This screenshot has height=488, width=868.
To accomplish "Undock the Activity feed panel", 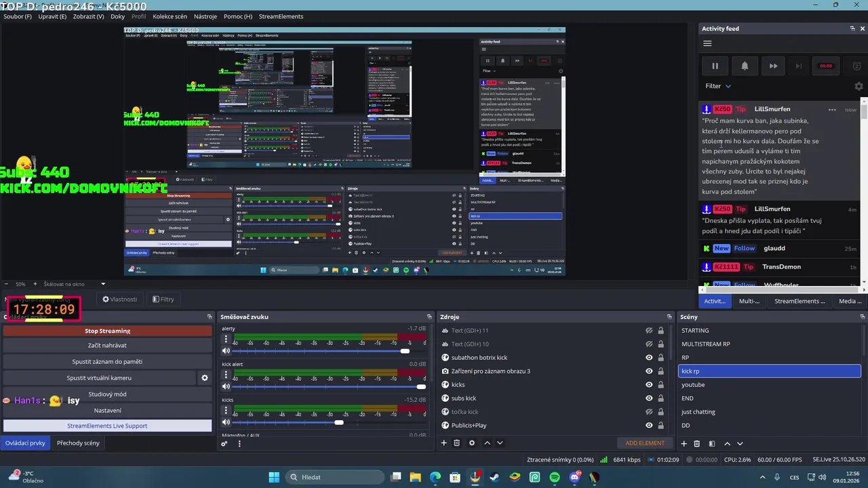I will click(x=852, y=28).
